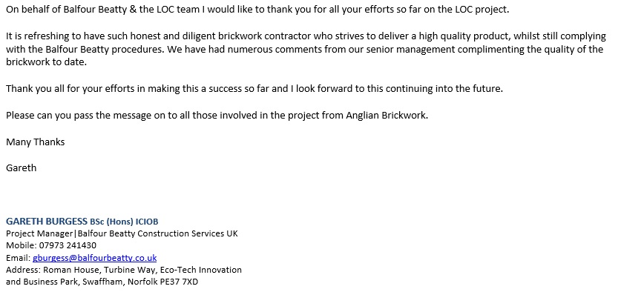Click the 'On behalf of Balfour Beatty' opening line
644x292 pixels.
pos(257,10)
